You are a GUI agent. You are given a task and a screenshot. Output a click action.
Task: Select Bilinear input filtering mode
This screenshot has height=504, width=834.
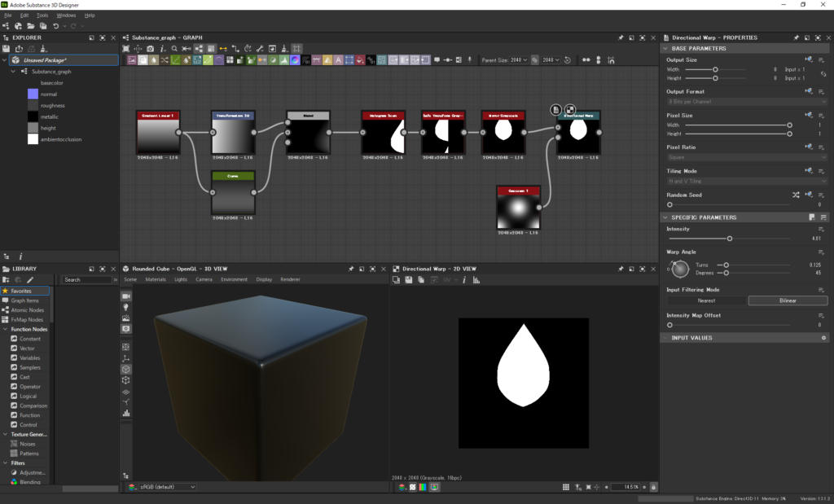[x=788, y=300]
